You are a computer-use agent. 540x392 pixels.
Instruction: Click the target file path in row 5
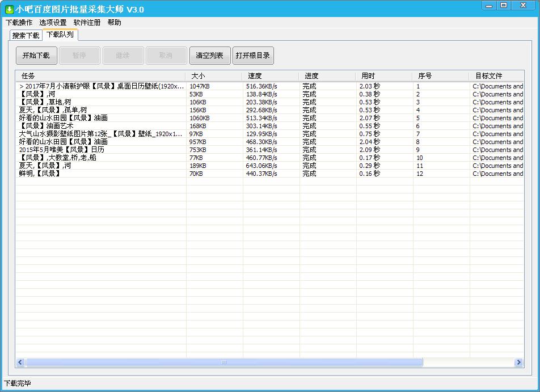(497, 118)
